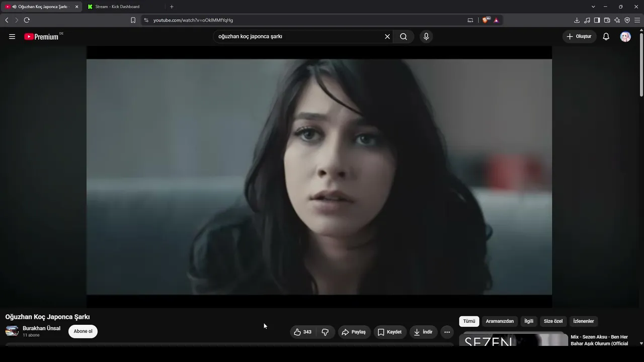View site settings icon beside the URL
The image size is (644, 362).
coord(146,20)
